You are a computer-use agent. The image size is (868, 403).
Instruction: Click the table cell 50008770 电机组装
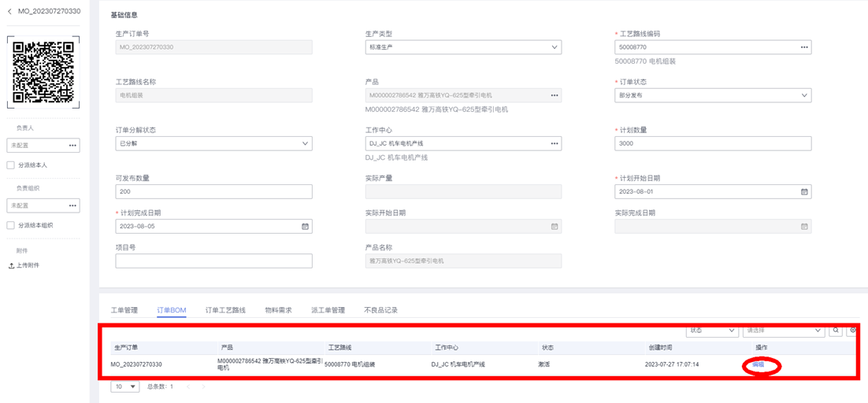point(350,365)
